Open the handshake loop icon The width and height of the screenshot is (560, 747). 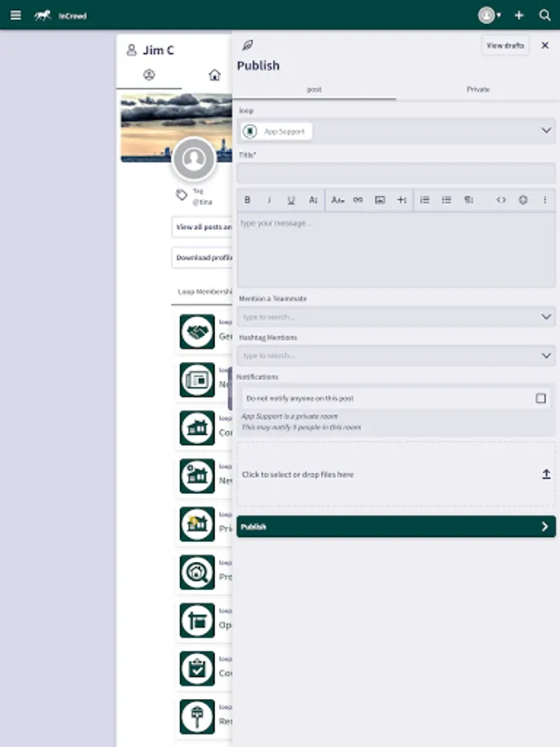[197, 331]
